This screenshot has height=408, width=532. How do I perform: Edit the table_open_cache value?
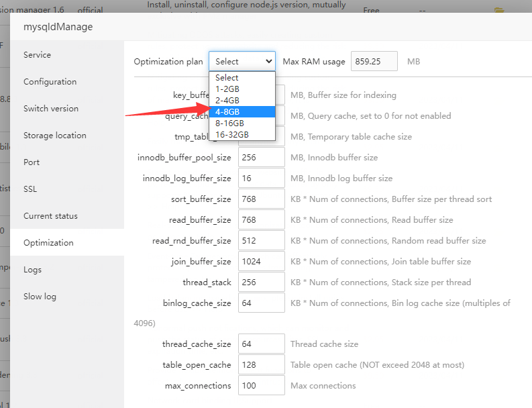pos(261,364)
